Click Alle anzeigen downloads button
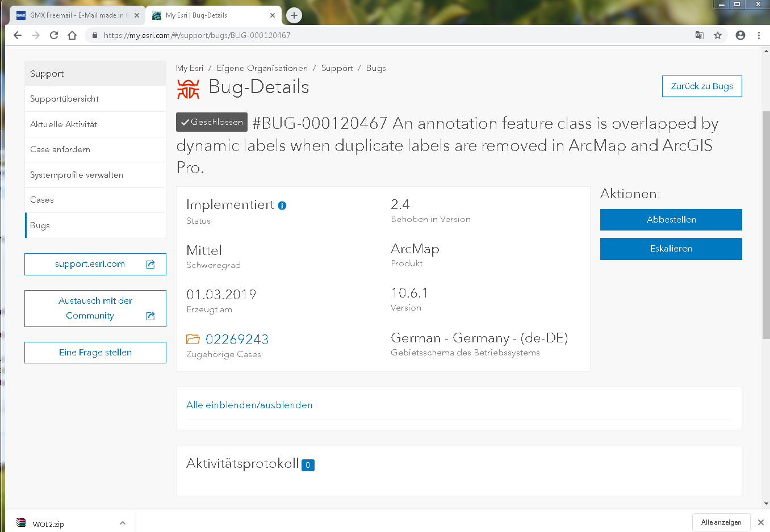770x532 pixels. pos(721,522)
